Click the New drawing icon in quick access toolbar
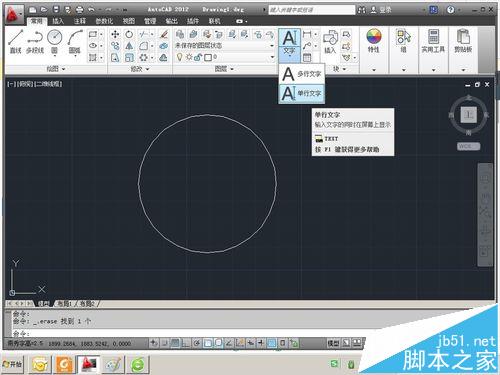500x375 pixels. point(33,10)
